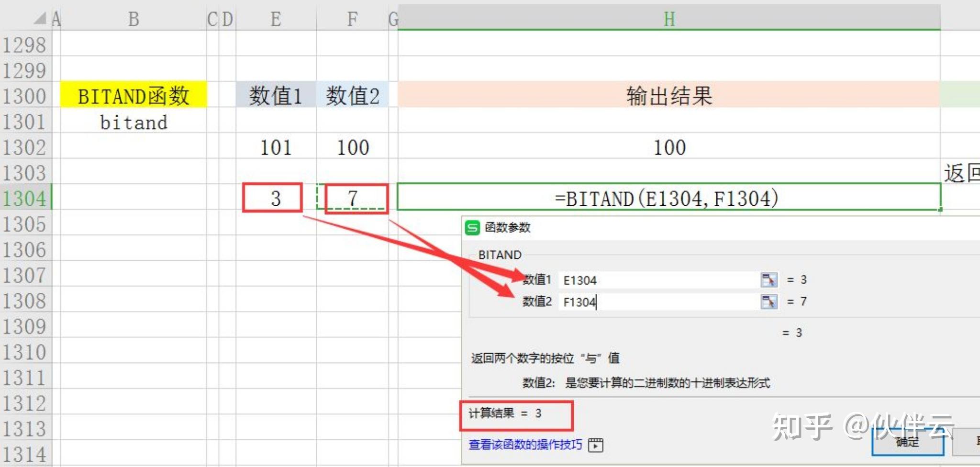
Task: Click the select-all corner triangle of the sheet
Action: coord(41,19)
